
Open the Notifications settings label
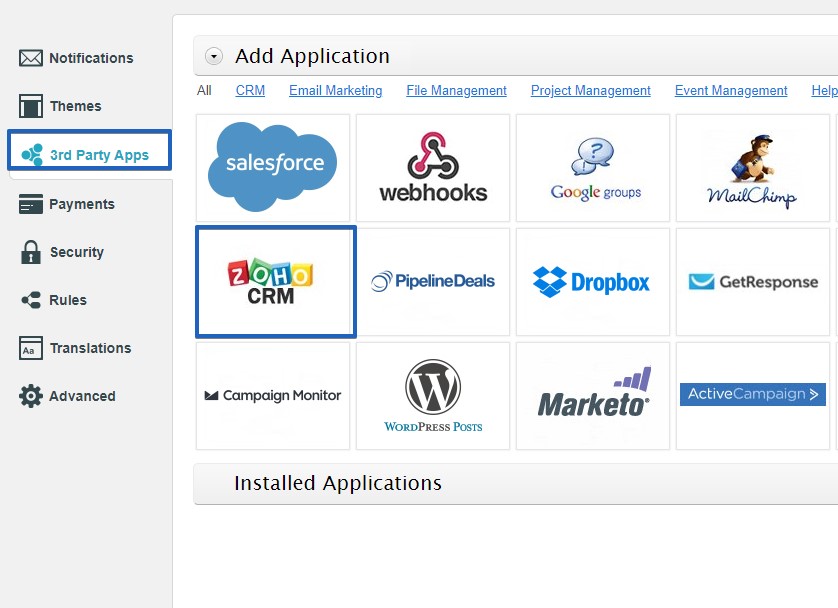[91, 58]
